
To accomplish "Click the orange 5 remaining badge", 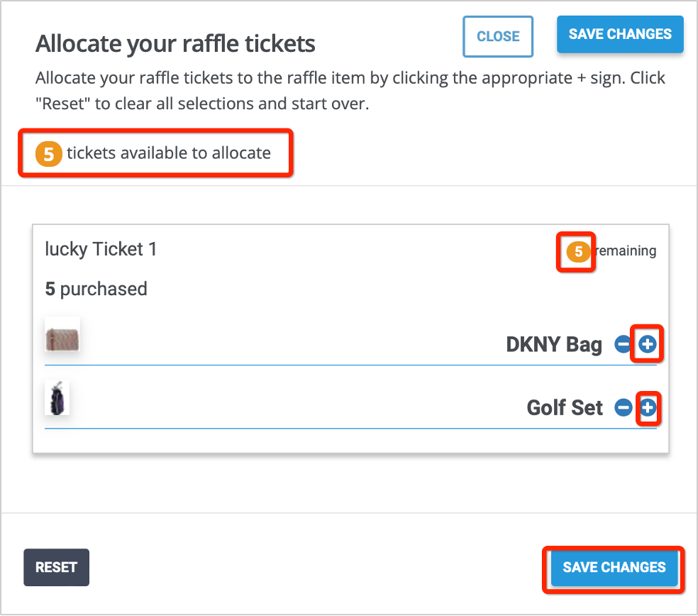I will point(575,251).
